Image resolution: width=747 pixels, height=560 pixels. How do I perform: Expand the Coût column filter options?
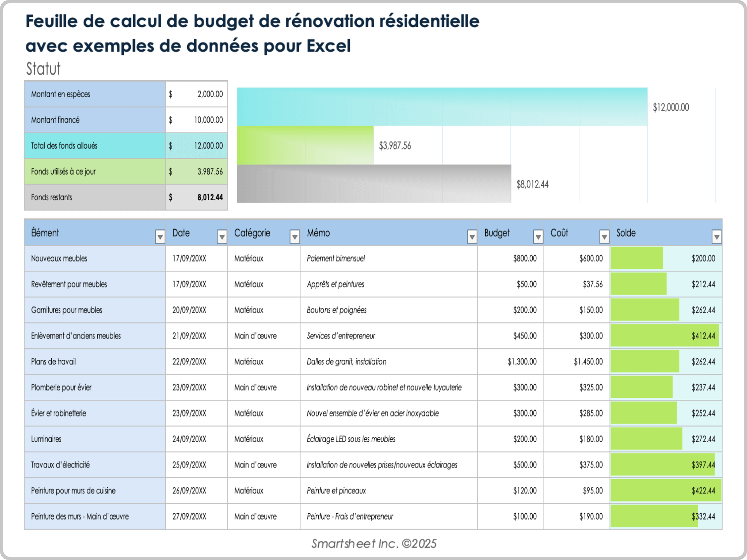(x=604, y=236)
